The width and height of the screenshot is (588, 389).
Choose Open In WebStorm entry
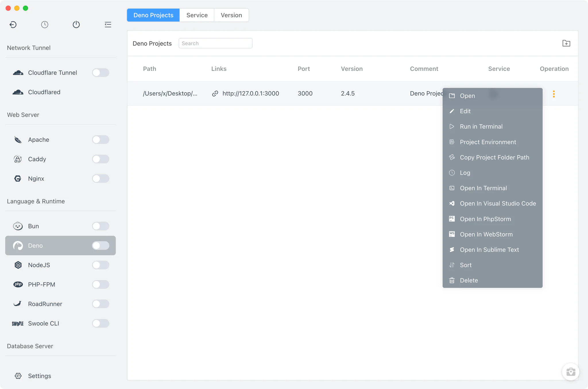492,234
